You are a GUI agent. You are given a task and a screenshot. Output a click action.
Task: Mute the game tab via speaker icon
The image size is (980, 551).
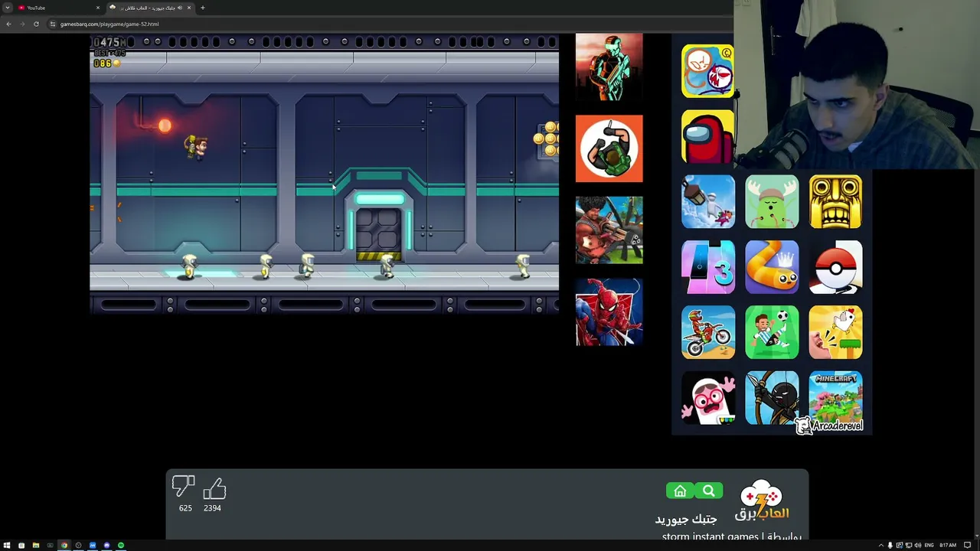181,8
